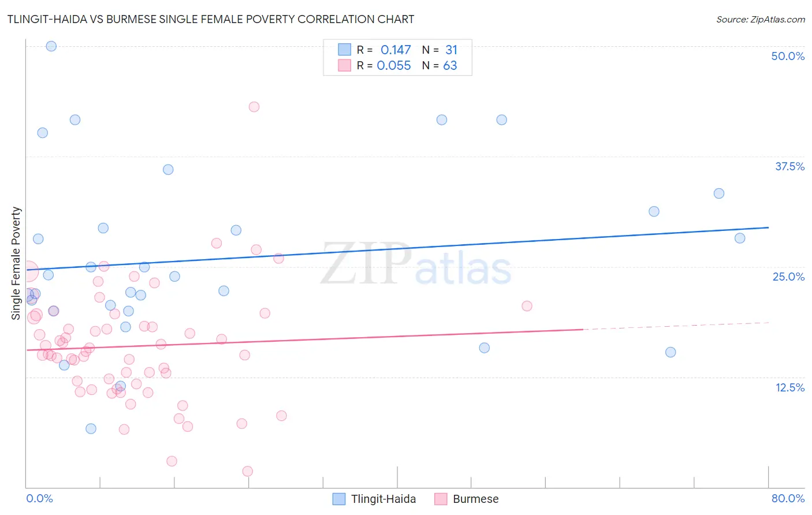The width and height of the screenshot is (812, 515).
Task: Click the blue Tlingit-Haida legend swatch at bottom
Action: 339,499
